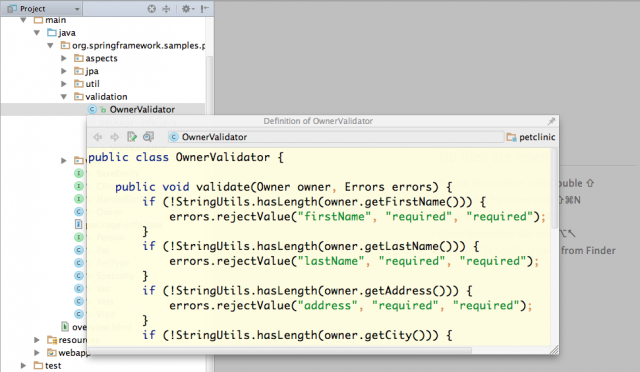Click the util package folder icon
Image resolution: width=640 pixels, height=372 pixels.
tap(79, 84)
